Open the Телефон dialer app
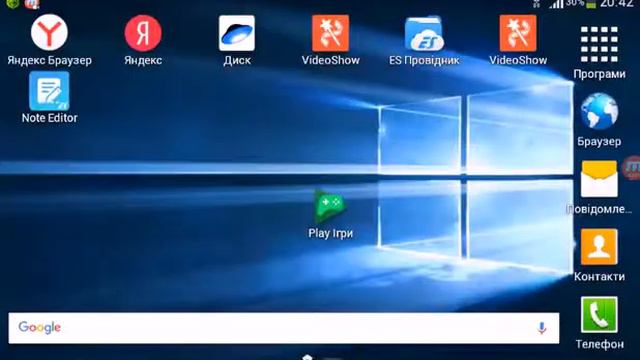The height and width of the screenshot is (360, 640). [x=599, y=315]
